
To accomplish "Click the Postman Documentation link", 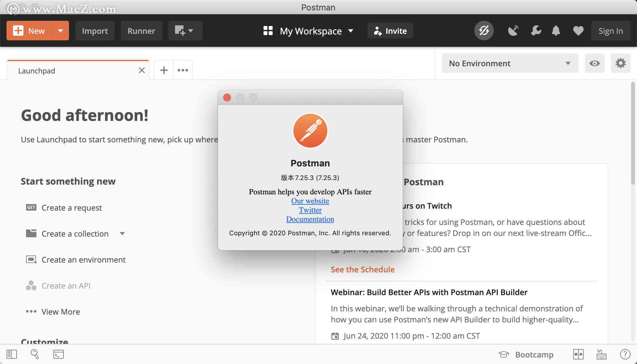I will [x=310, y=219].
